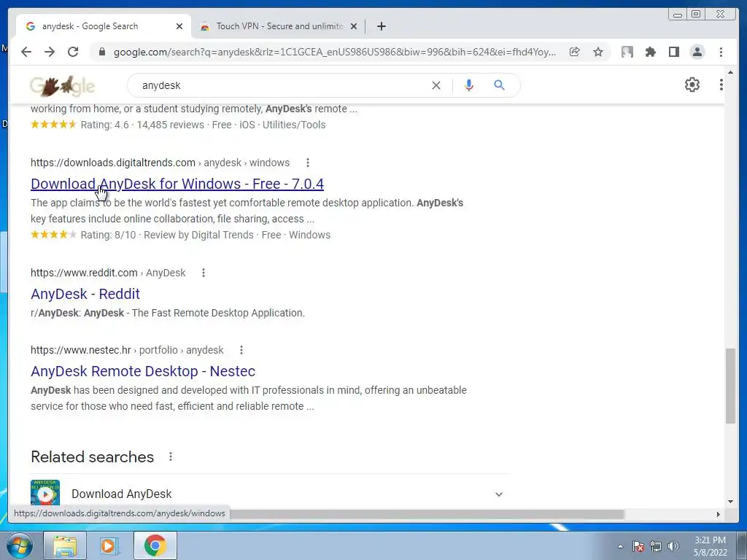The image size is (747, 560).
Task: Click the page scroll-down arrow
Action: 730,502
